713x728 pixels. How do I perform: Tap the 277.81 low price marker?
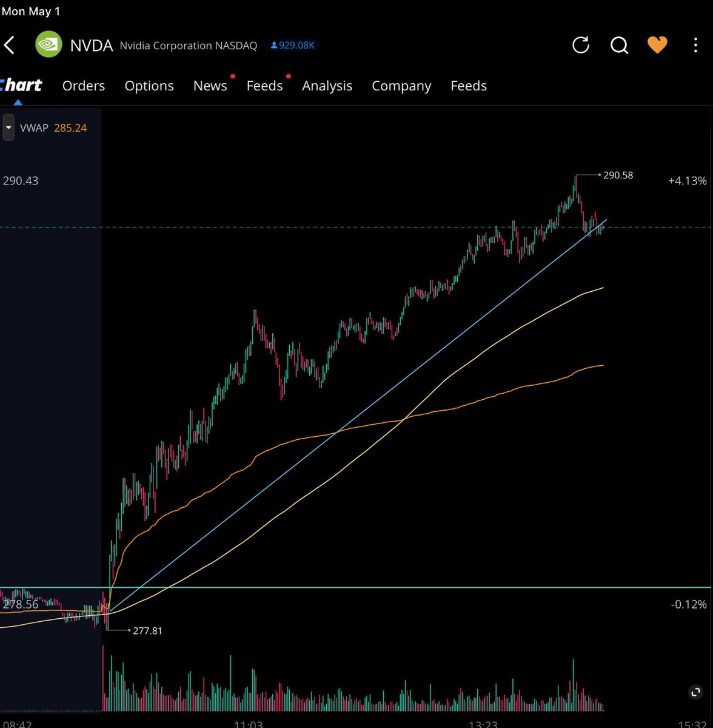[x=147, y=631]
